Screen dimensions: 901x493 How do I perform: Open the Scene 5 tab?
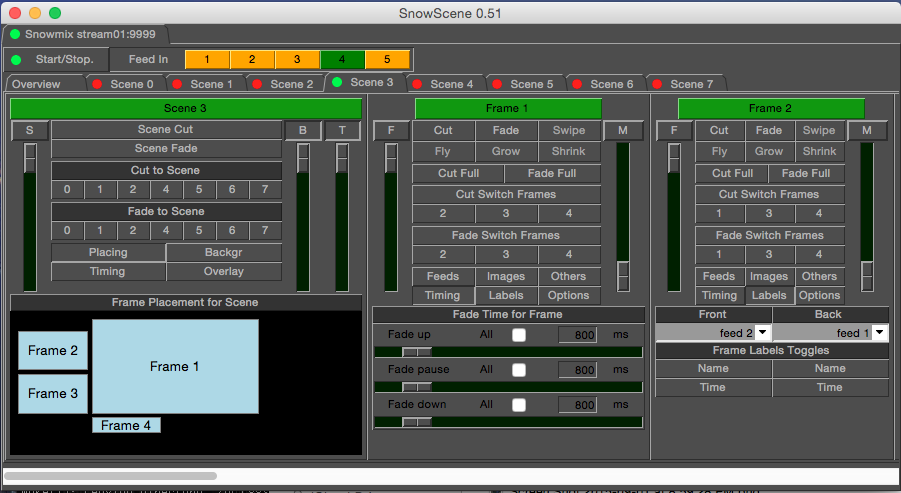(525, 84)
